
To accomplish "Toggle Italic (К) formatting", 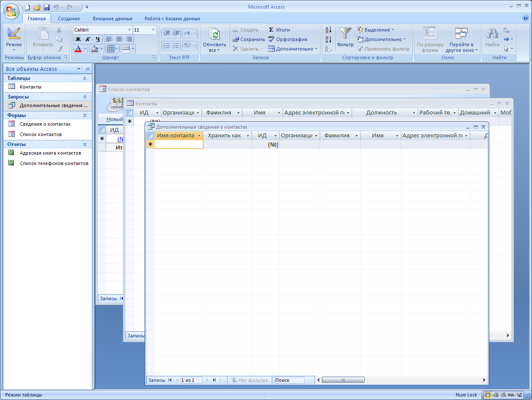I will 88,39.
